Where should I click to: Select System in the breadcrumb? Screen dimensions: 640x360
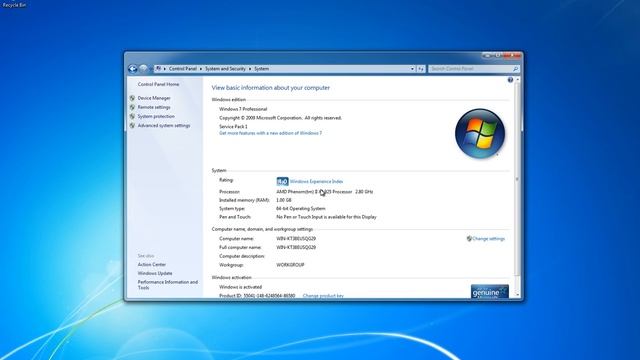pyautogui.click(x=262, y=69)
